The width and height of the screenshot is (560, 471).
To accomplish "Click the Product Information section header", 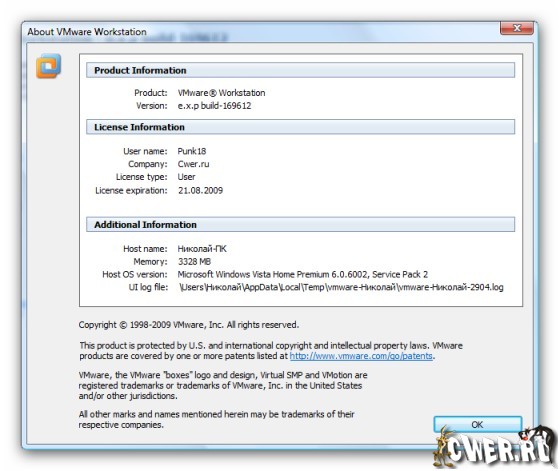I will pos(300,70).
